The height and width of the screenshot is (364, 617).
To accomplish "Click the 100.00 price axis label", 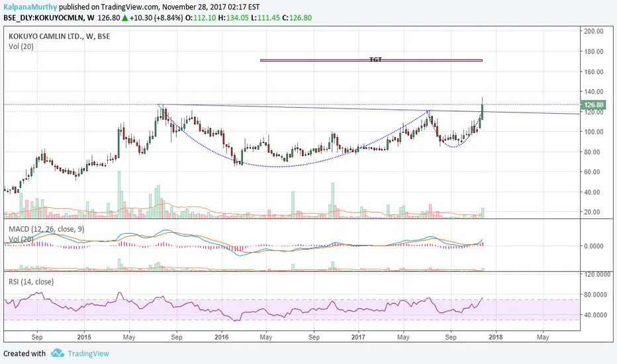I will [594, 132].
